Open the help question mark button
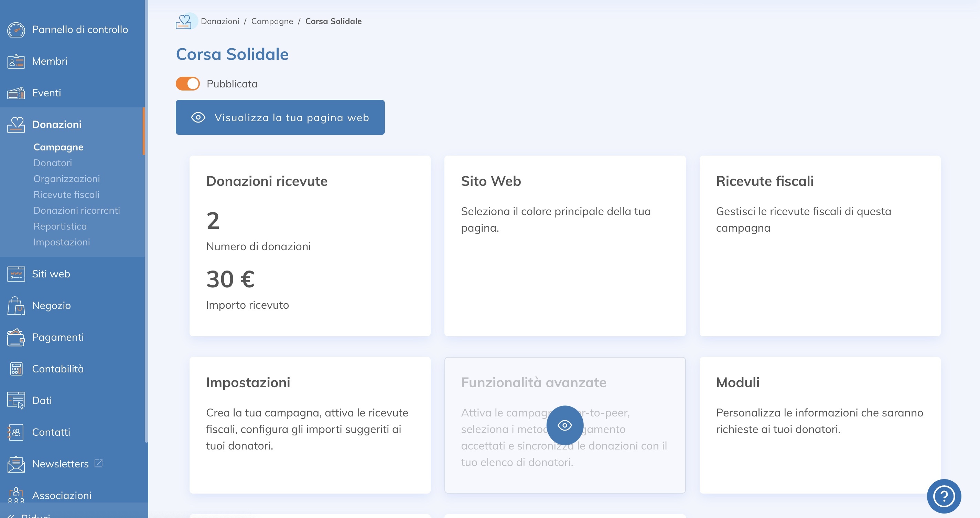 point(944,496)
